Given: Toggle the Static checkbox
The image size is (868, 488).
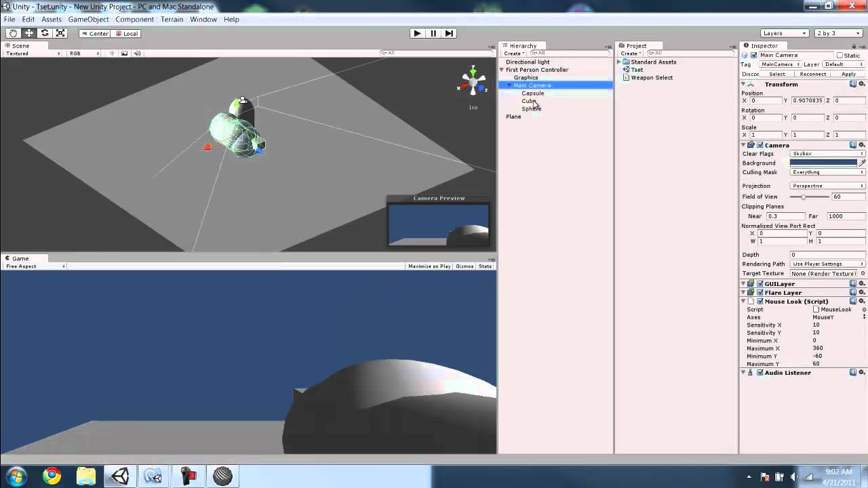Looking at the screenshot, I should click(840, 56).
